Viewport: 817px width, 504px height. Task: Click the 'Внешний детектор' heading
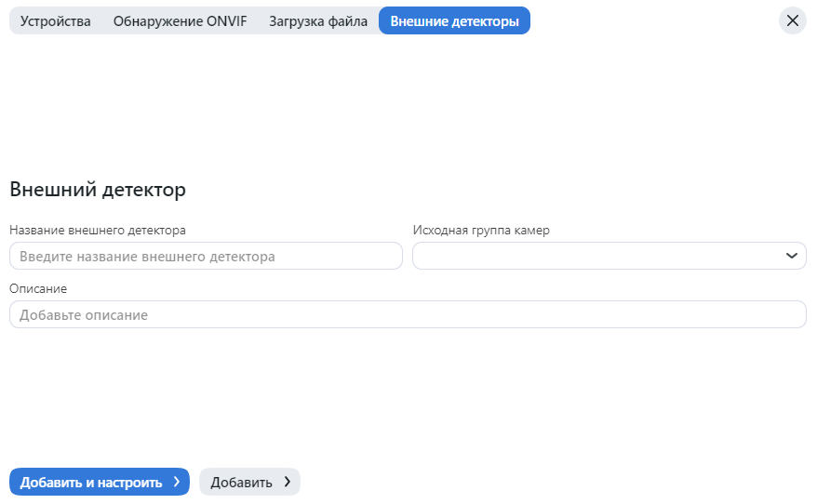click(x=98, y=190)
